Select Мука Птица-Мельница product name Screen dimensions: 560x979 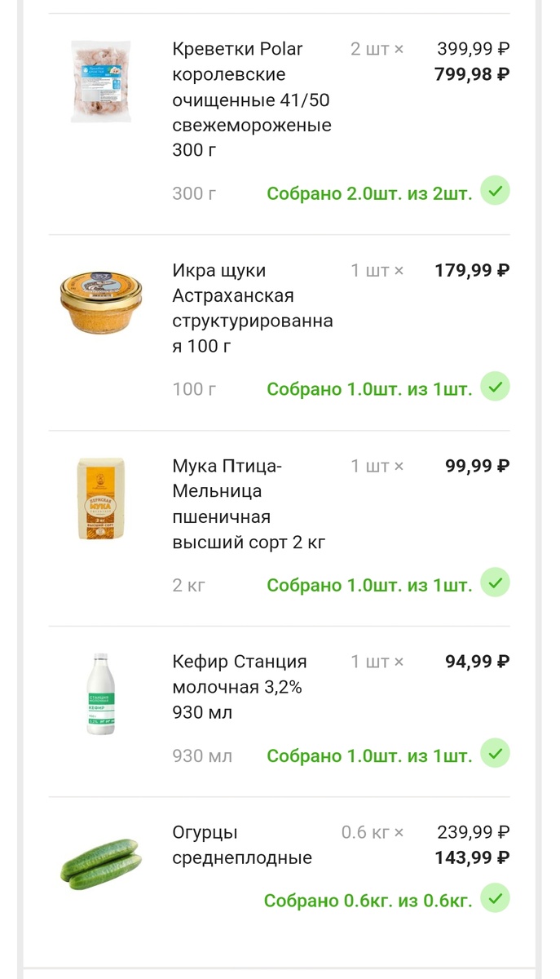249,503
